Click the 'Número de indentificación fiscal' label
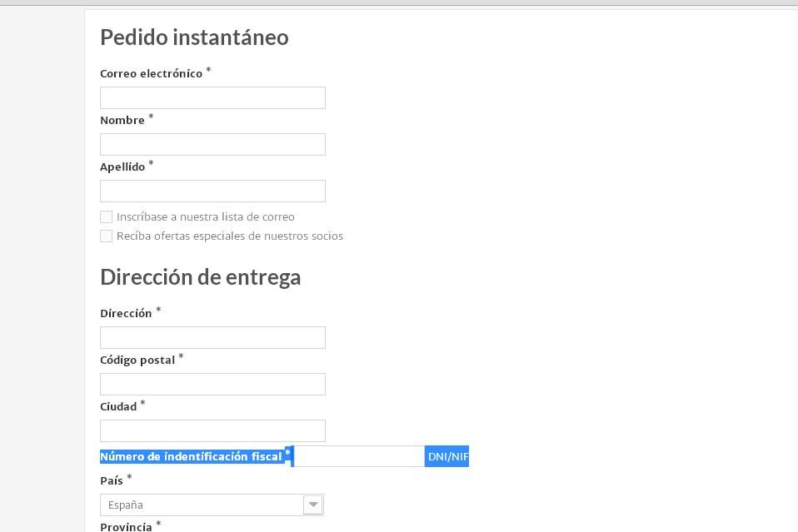Viewport: 798px width, 532px height. tap(191, 457)
